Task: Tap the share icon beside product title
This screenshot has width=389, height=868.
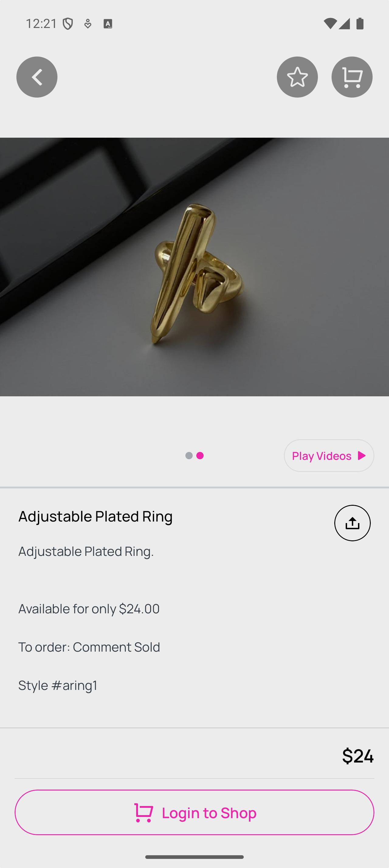Action: [352, 523]
